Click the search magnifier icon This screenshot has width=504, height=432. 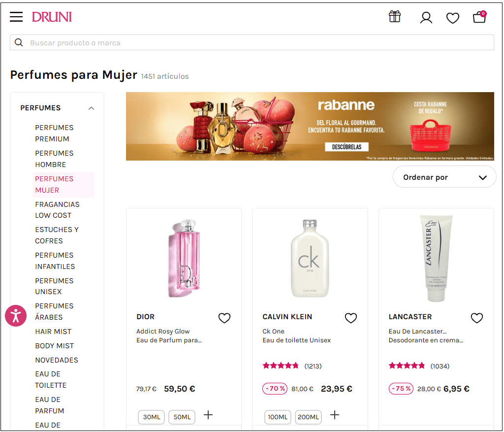(19, 42)
